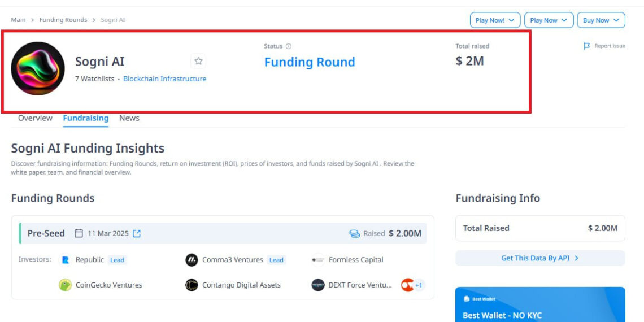
Task: Add Sogni AI to watchlist via star
Action: [198, 61]
